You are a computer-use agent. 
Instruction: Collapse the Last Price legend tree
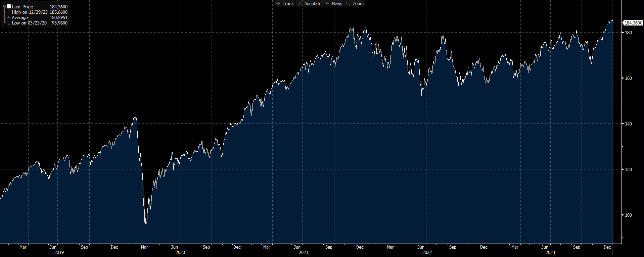[4, 7]
